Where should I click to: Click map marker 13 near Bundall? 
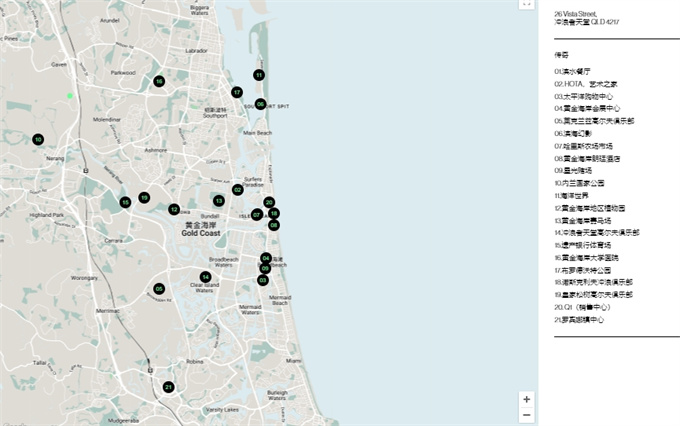tap(218, 201)
